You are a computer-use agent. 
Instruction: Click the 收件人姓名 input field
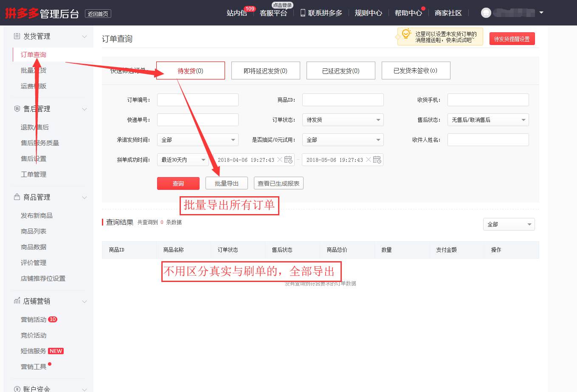[488, 140]
